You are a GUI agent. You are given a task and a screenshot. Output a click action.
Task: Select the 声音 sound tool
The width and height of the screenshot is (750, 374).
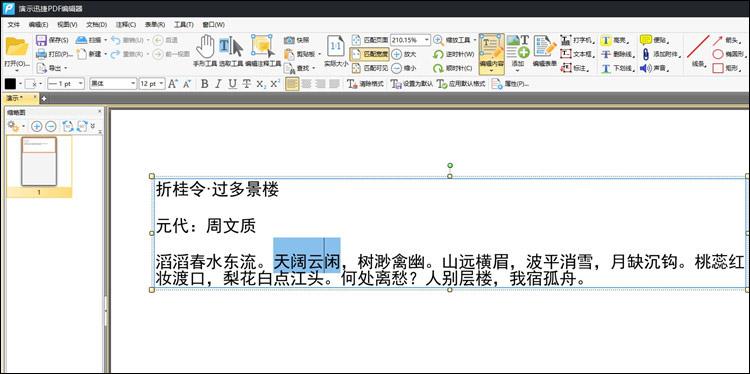click(x=654, y=68)
